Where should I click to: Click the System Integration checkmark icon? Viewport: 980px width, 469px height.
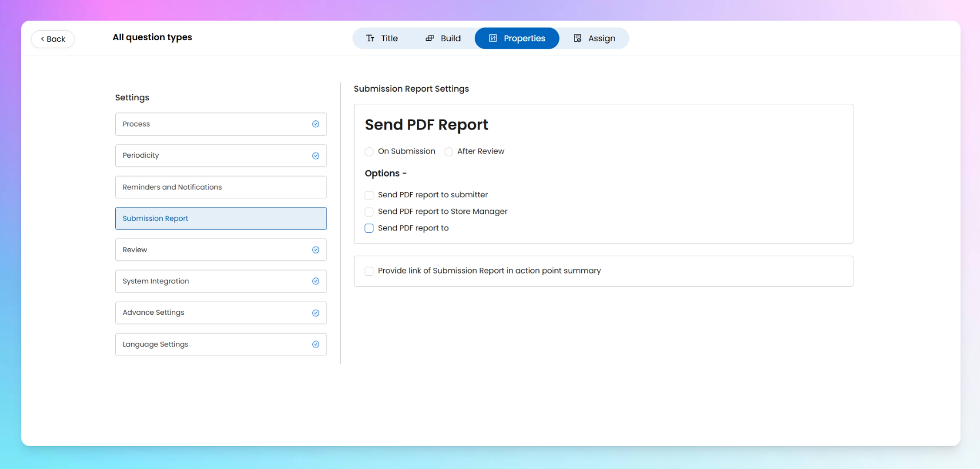point(316,282)
